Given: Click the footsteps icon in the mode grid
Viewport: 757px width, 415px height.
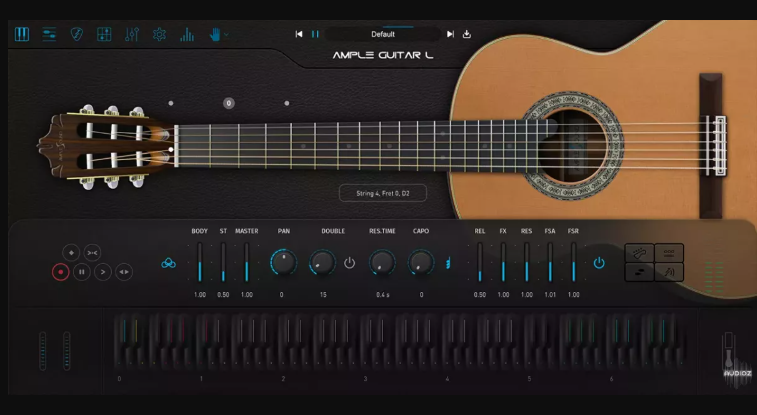Looking at the screenshot, I should pos(640,272).
